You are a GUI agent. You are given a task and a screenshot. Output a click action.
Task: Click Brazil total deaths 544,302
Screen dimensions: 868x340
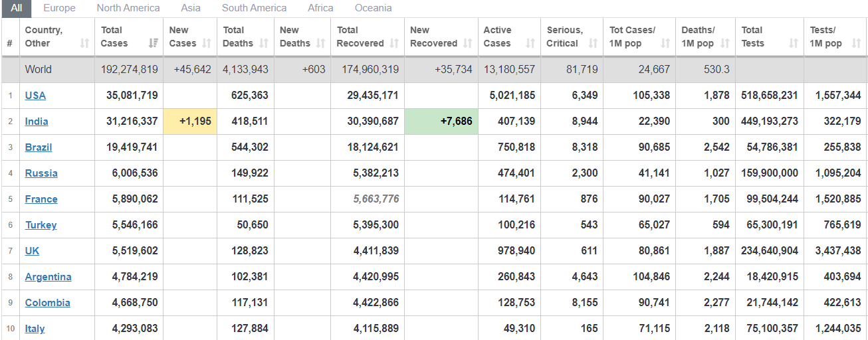point(249,147)
